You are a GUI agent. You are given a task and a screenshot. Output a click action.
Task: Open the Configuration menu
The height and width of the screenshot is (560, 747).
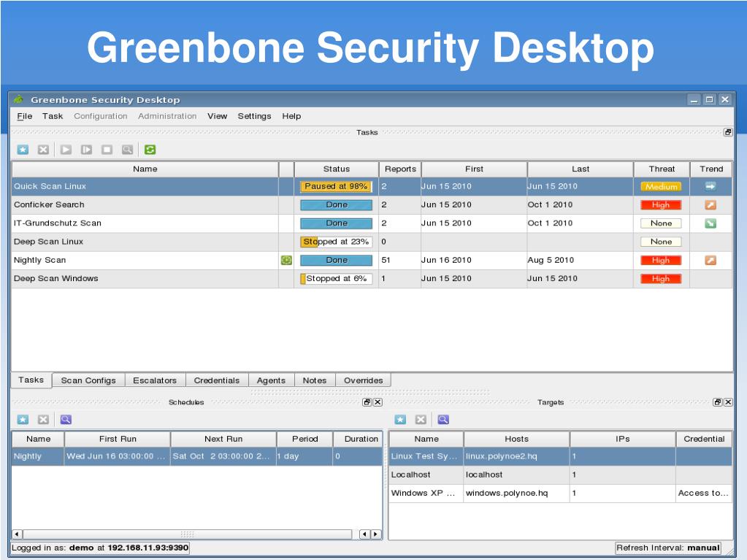pyautogui.click(x=101, y=116)
